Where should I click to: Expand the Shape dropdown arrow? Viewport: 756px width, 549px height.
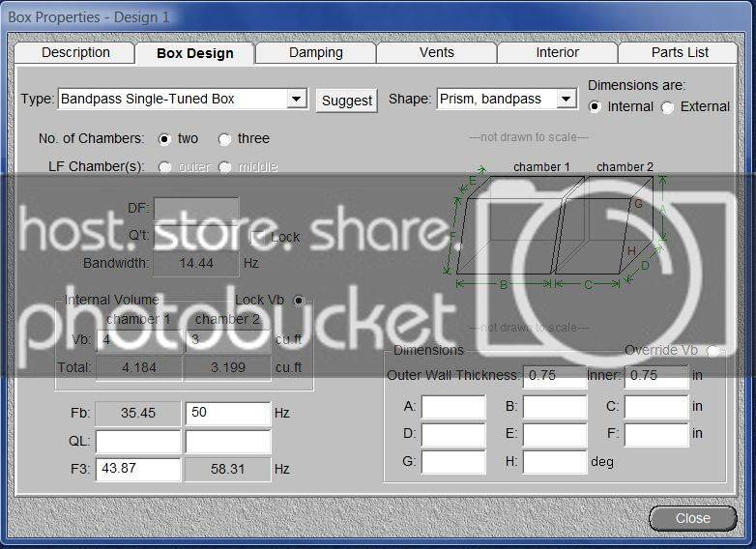(567, 100)
